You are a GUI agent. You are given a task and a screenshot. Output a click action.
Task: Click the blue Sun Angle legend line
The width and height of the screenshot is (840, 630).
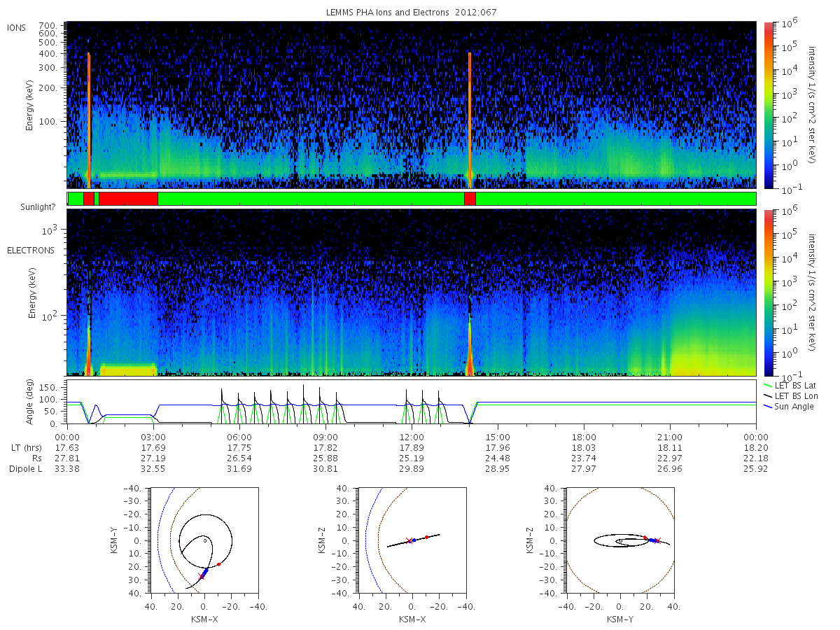pos(768,407)
